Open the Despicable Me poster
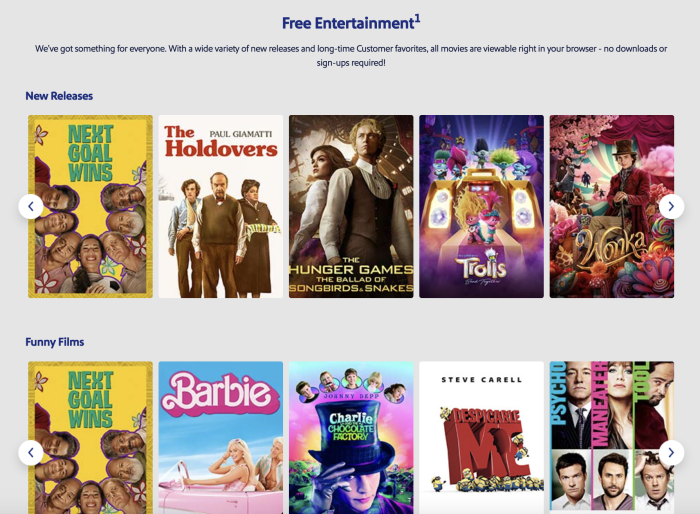Screen dimensions: 700x514 481,438
